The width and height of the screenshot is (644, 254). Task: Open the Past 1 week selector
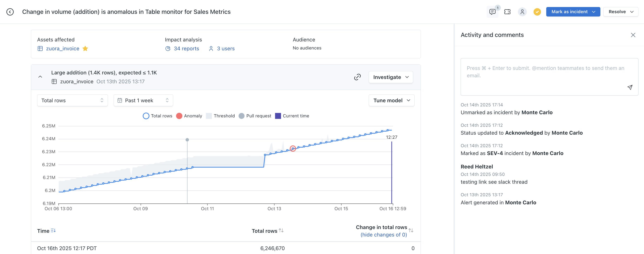coord(143,100)
